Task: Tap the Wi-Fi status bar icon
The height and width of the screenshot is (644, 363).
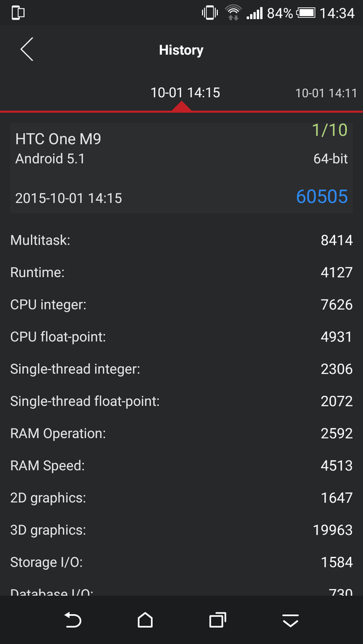Action: 233,13
